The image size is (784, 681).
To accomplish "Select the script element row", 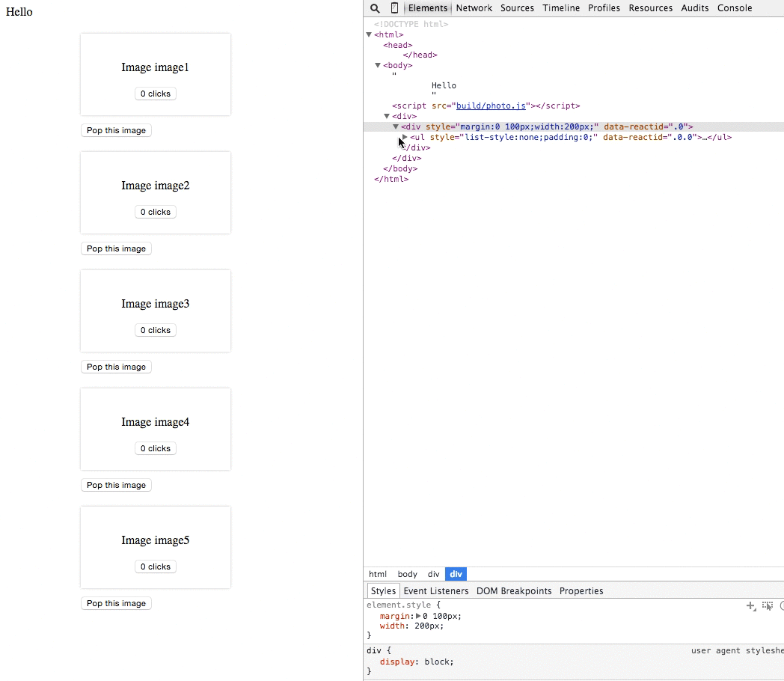I will [x=486, y=106].
